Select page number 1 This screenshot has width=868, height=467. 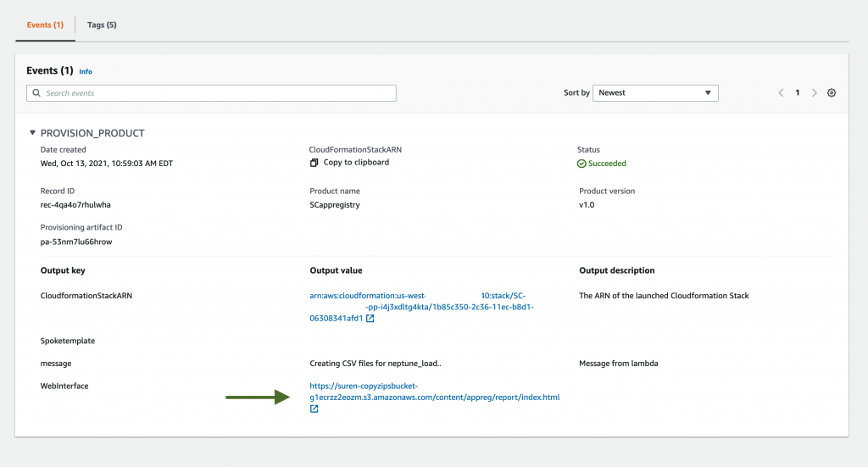click(797, 93)
